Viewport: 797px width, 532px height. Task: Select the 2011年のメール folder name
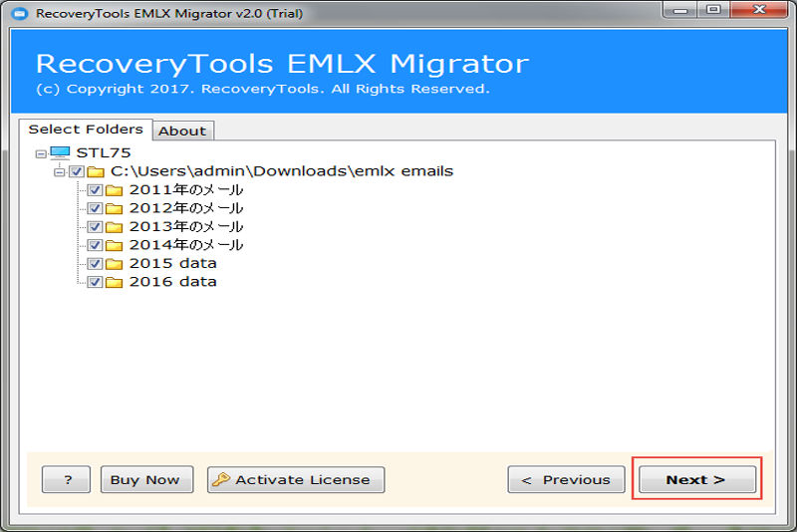pyautogui.click(x=186, y=190)
